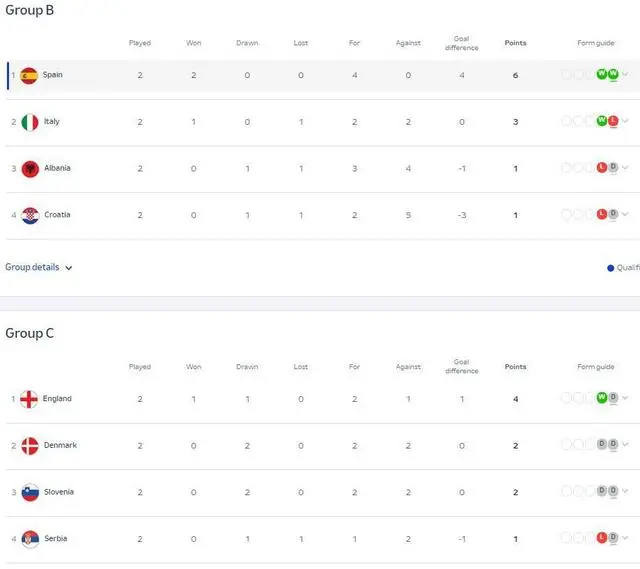The image size is (640, 569).
Task: Open the England flag icon
Action: click(x=29, y=399)
